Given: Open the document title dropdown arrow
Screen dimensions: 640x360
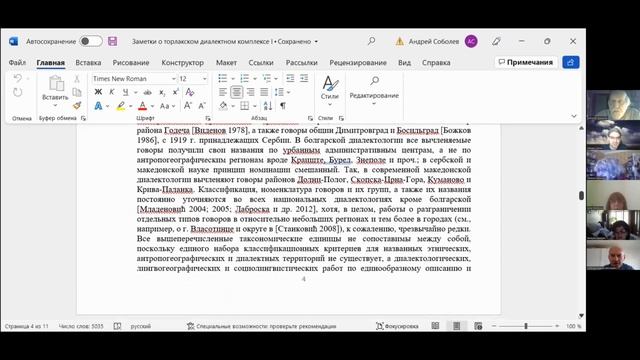Looking at the screenshot, I should click(x=316, y=42).
